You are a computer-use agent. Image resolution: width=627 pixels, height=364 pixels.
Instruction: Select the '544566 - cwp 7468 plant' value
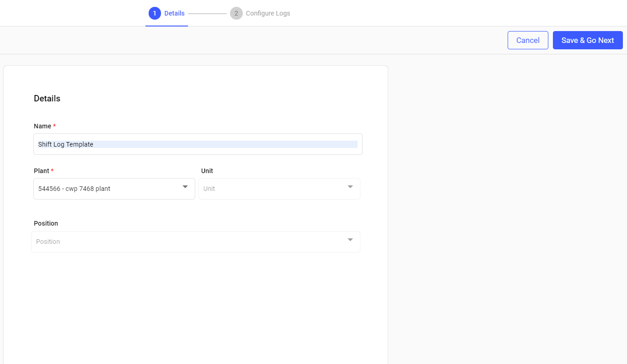74,189
